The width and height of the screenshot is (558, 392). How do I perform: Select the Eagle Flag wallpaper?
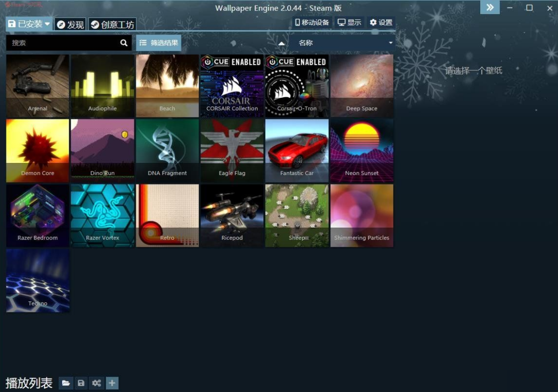tap(232, 150)
